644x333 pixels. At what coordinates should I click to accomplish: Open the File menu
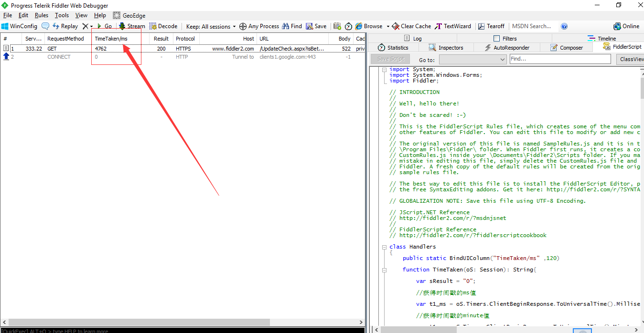point(7,15)
